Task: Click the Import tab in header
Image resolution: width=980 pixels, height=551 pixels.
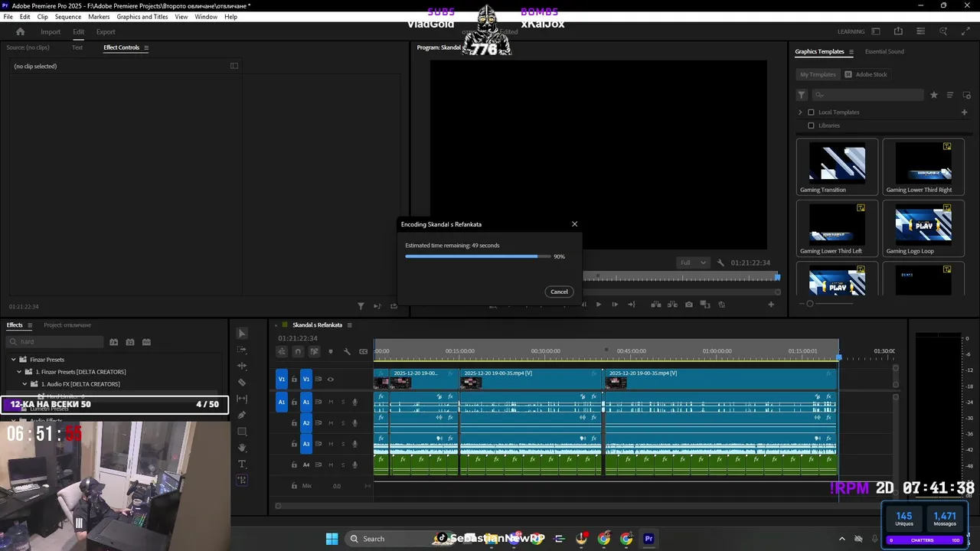Action: 51,32
